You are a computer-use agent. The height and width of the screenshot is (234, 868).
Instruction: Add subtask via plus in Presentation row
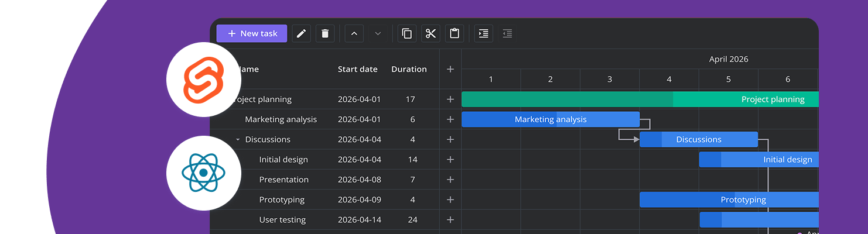tap(450, 180)
